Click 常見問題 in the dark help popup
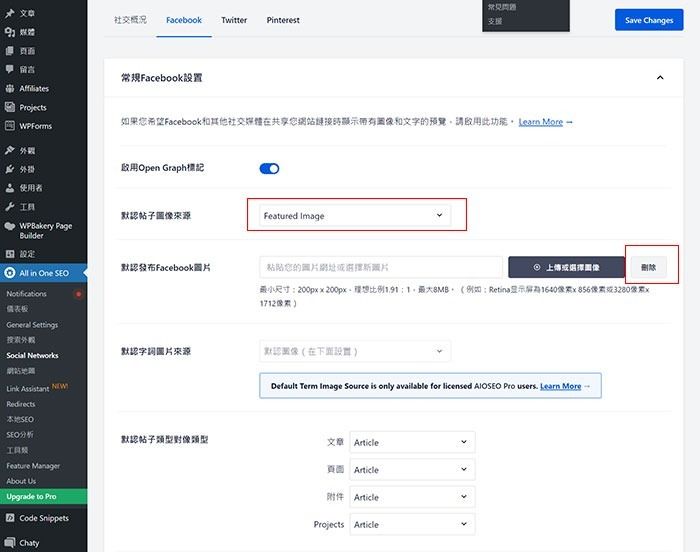This screenshot has width=700, height=552. [x=502, y=7]
